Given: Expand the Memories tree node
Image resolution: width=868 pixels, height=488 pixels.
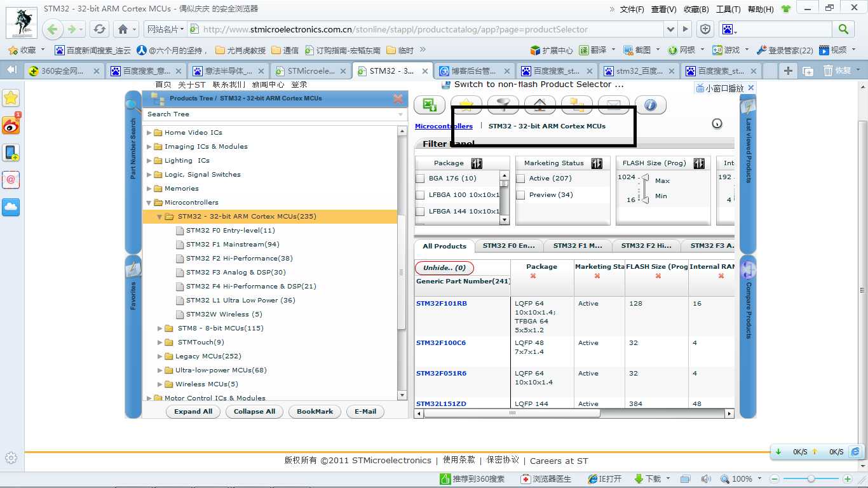Looking at the screenshot, I should click(x=149, y=189).
